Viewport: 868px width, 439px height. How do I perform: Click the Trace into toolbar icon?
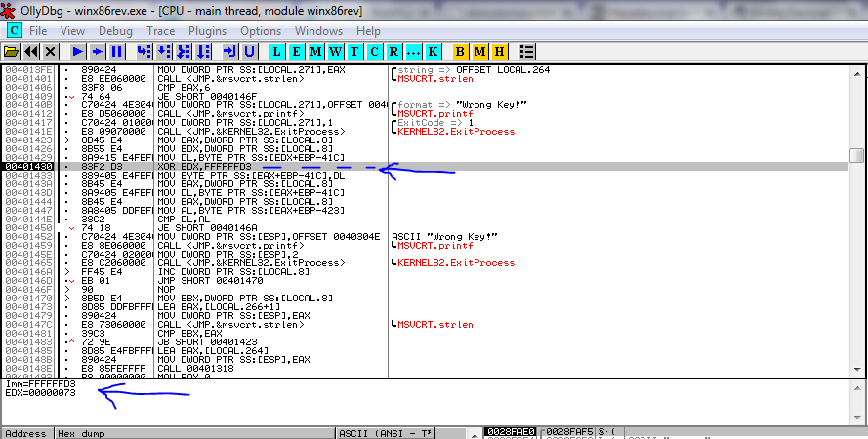tap(184, 52)
